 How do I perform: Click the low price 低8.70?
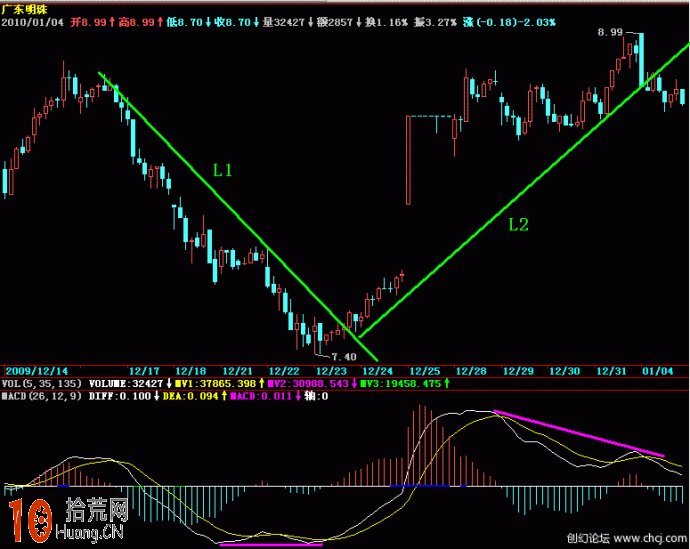(185, 22)
